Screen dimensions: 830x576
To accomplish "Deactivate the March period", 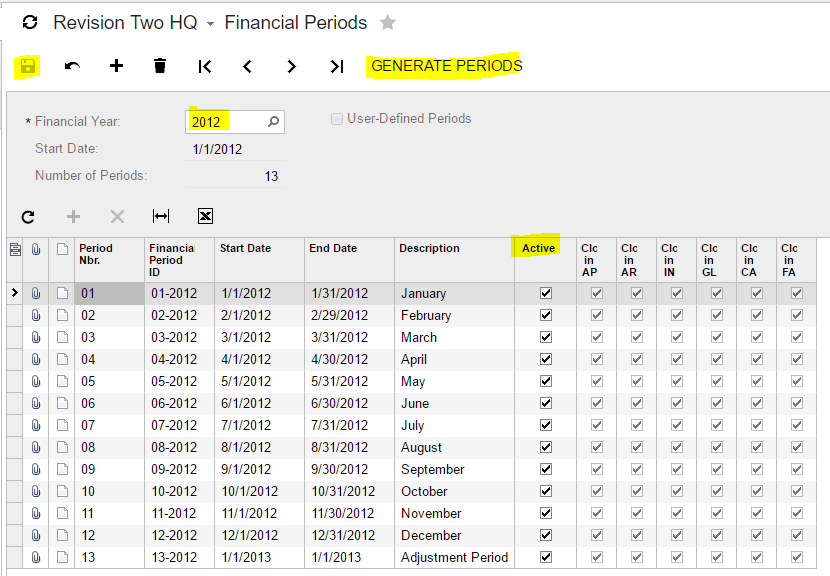I will pos(545,337).
